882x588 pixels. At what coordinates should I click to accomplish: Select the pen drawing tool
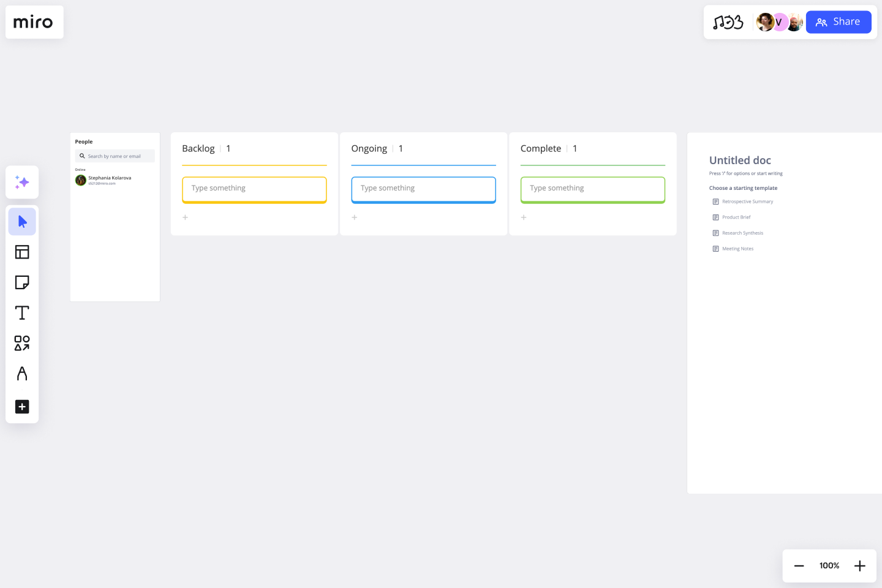pos(22,374)
